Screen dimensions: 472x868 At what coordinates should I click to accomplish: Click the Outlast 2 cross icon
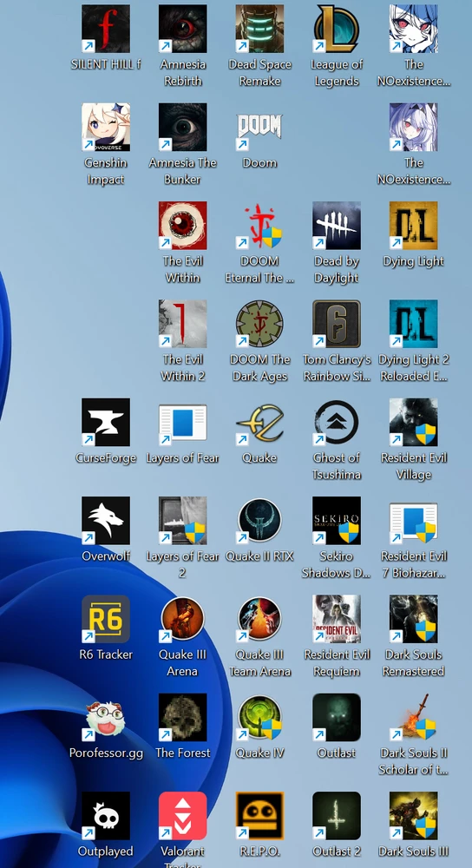coord(337,815)
